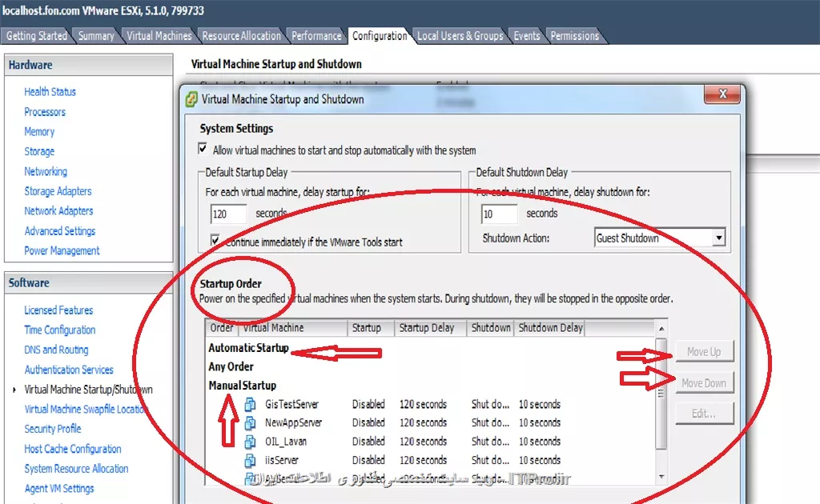Click the Shutdown column header

491,328
